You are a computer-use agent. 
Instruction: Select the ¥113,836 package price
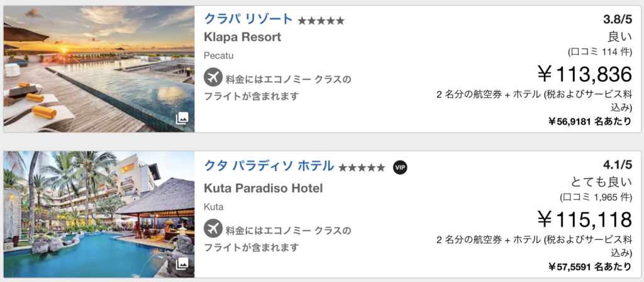click(584, 75)
